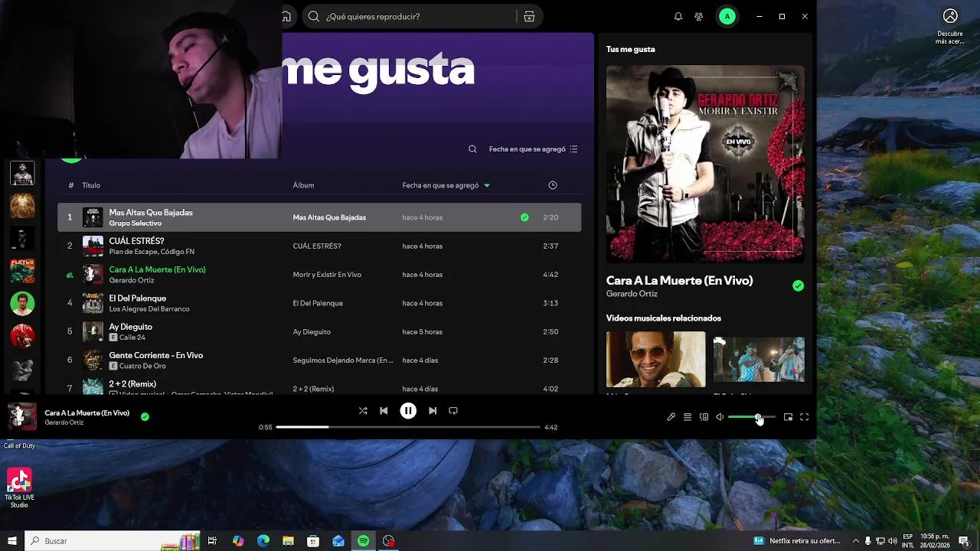Image resolution: width=980 pixels, height=551 pixels.
Task: Open album Morir y Existir En Vivo
Action: [327, 275]
